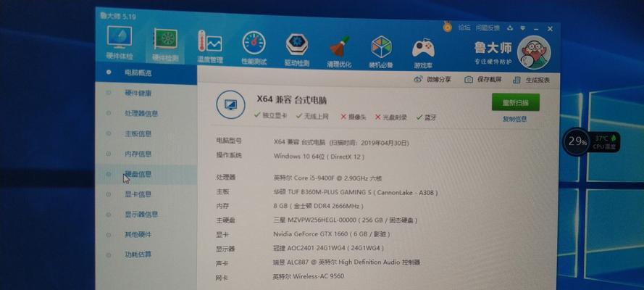
Task: Click the skin shirt icon in title bar
Action: tap(510, 28)
